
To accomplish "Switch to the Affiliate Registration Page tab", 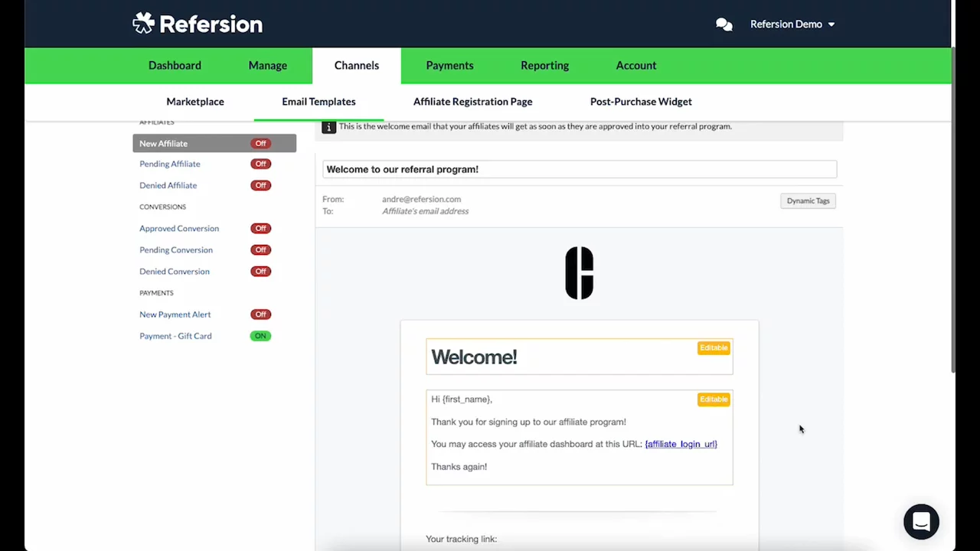I will 472,102.
